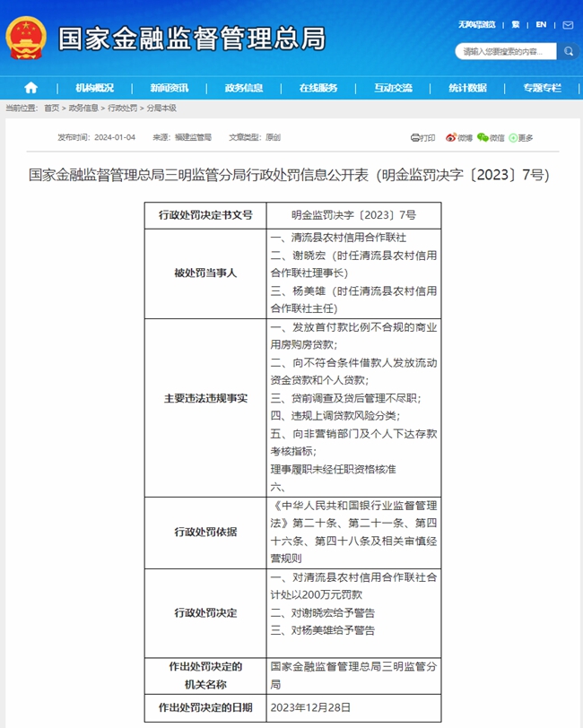
Task: Click article type text 原创
Action: pos(274,137)
